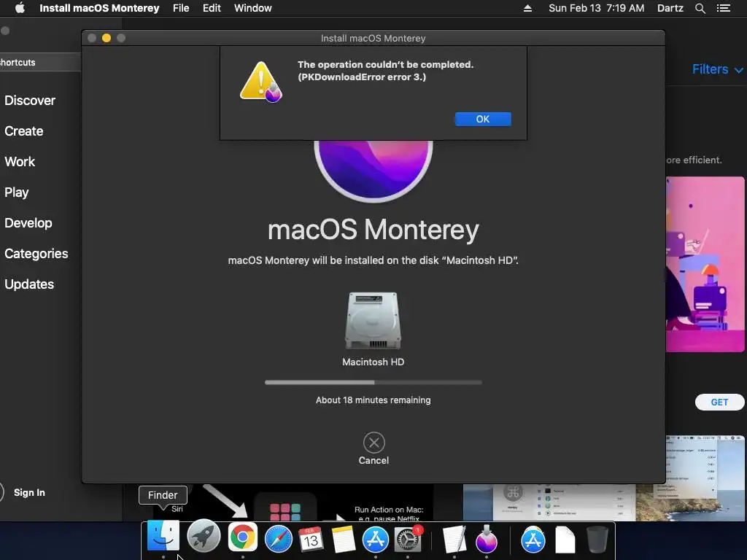Minimize the Install macOS Monterey window
This screenshot has height=560, width=747.
tap(107, 38)
